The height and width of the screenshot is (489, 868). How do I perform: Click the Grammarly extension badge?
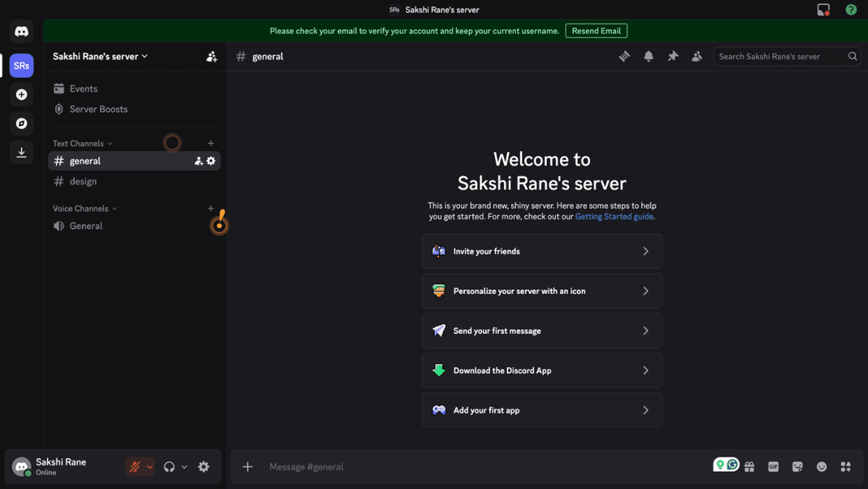coord(727,464)
